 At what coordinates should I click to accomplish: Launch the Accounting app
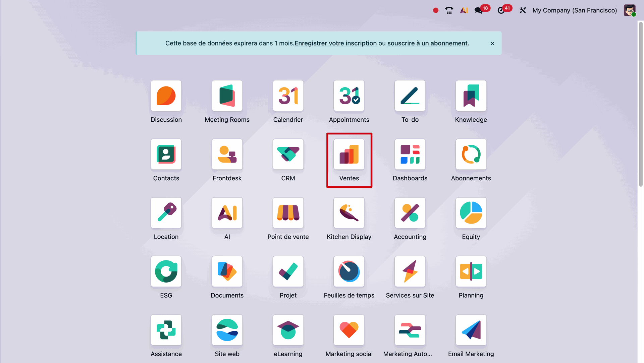coord(410,213)
